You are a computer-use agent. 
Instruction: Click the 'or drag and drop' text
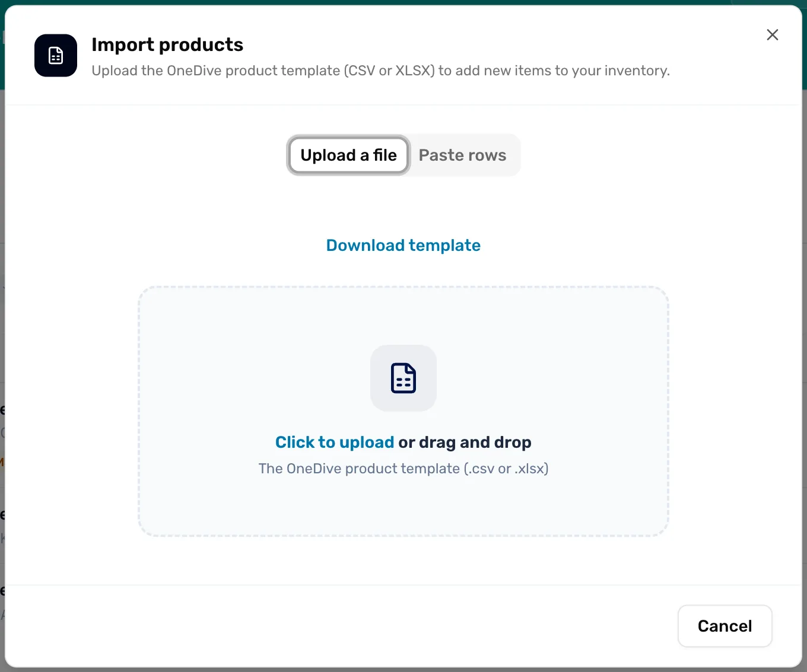pos(465,442)
